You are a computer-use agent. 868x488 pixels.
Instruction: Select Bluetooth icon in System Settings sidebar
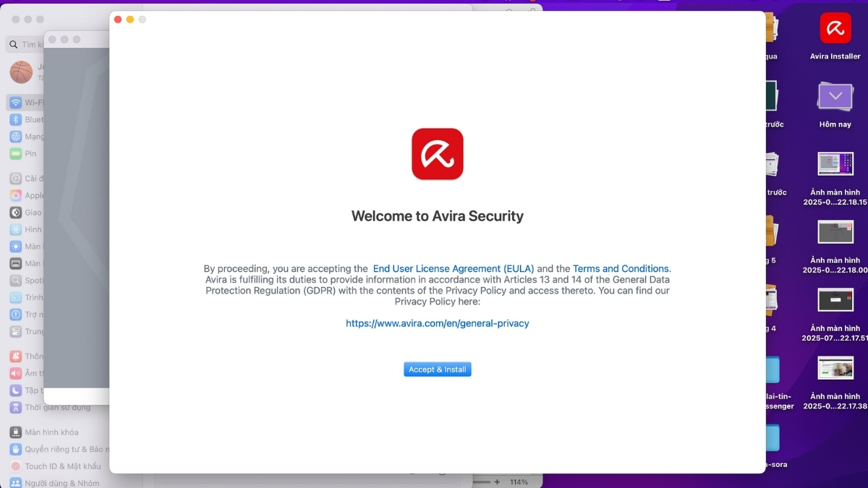(16, 119)
